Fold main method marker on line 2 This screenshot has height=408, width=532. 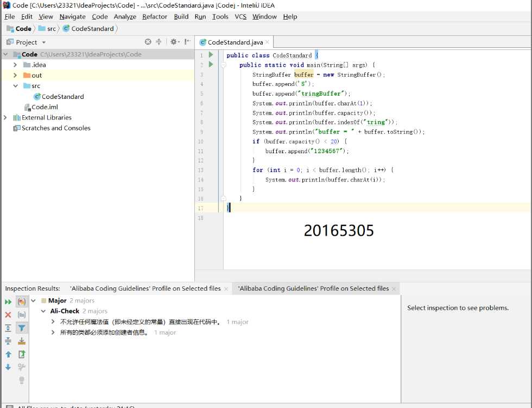click(224, 65)
